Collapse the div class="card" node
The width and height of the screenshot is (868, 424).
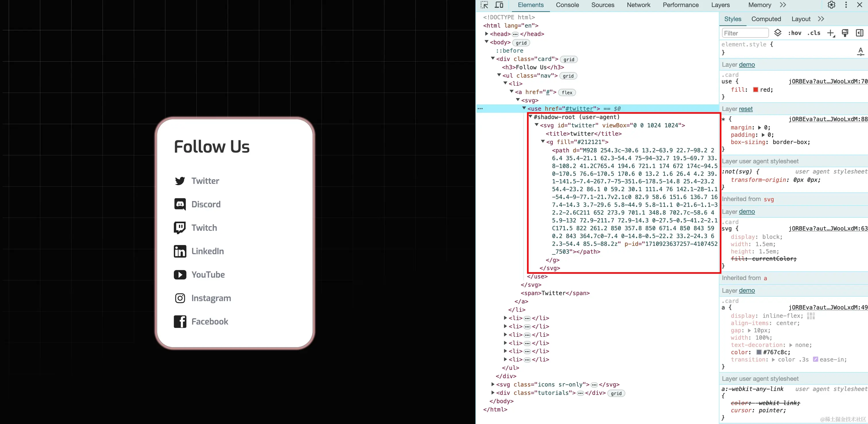[493, 58]
